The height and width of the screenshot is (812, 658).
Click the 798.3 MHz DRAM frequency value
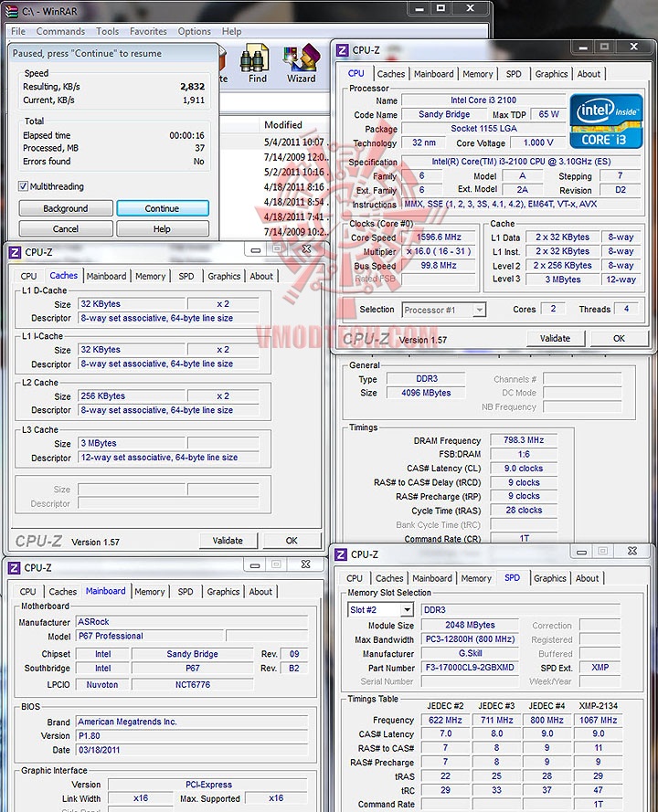[x=524, y=440]
